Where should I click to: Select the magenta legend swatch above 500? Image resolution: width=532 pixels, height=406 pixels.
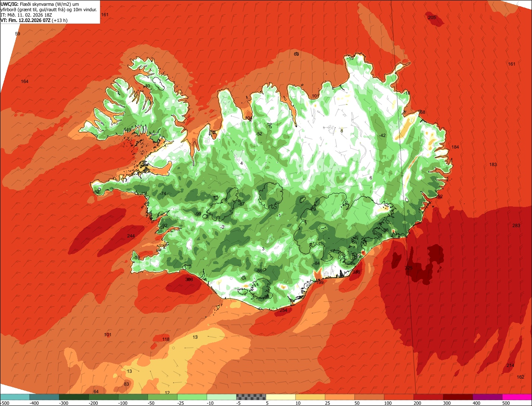pos(517,397)
